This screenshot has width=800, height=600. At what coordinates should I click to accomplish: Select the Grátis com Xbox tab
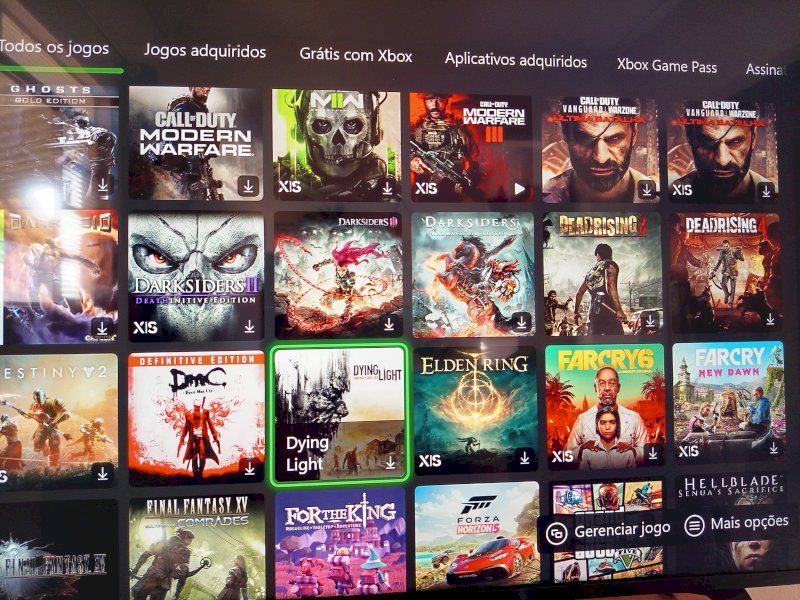tap(356, 55)
